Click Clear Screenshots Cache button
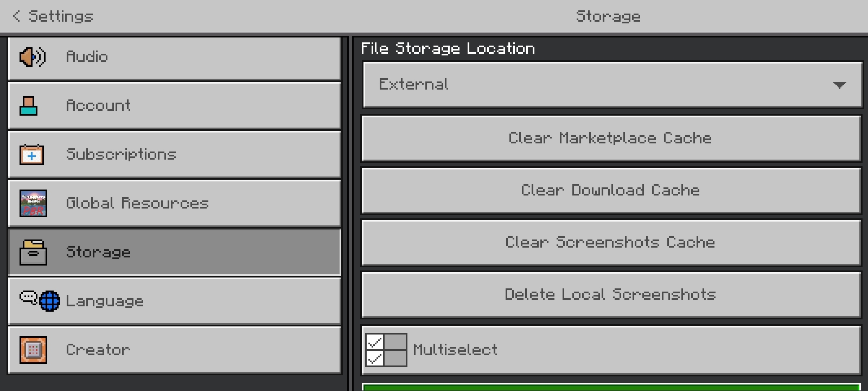 611,243
